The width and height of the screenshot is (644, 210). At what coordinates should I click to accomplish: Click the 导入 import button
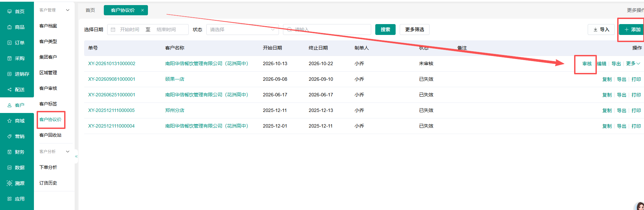pyautogui.click(x=601, y=30)
